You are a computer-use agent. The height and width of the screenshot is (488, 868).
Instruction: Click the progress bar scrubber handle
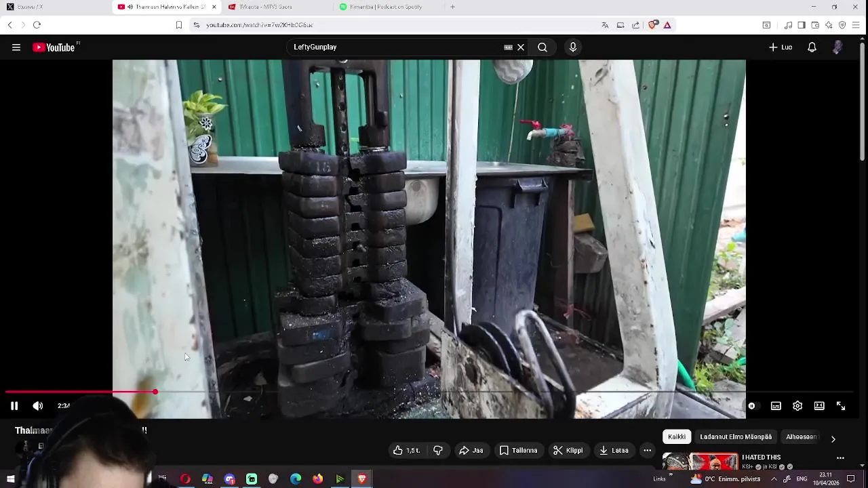155,392
